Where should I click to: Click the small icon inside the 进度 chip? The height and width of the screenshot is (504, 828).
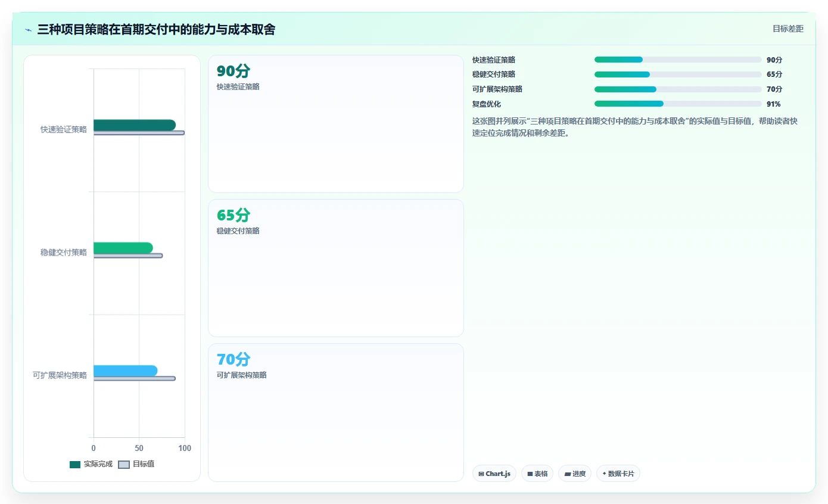568,474
